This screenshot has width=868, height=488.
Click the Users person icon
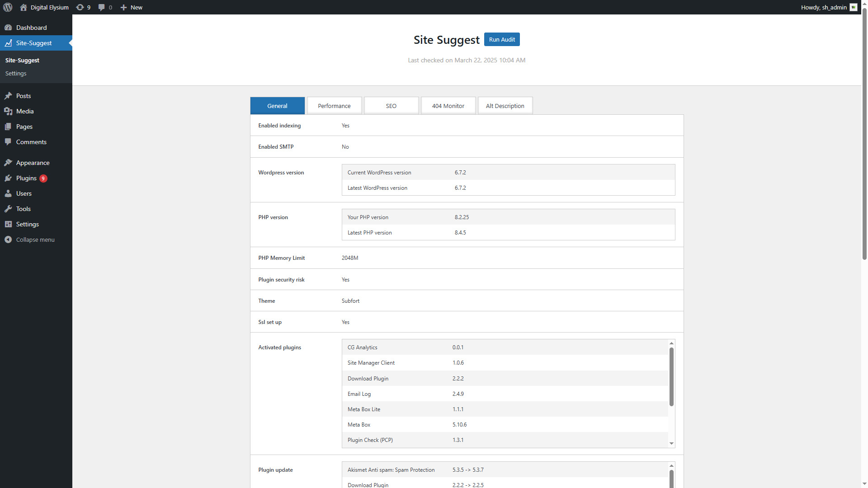click(8, 193)
